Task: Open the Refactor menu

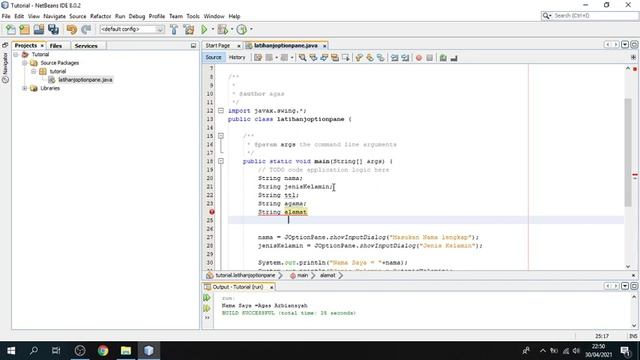Action: point(100,16)
